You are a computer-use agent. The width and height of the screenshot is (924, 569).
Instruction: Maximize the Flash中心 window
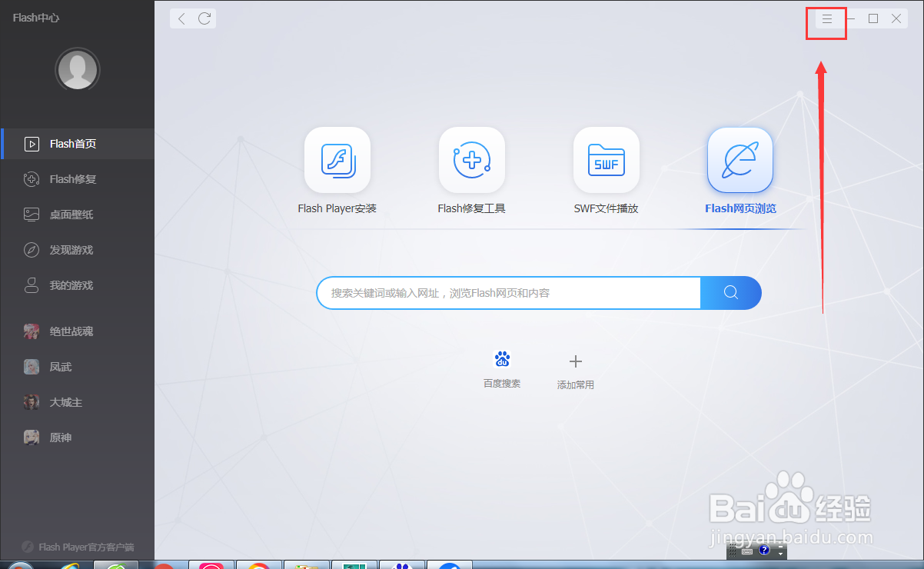pyautogui.click(x=873, y=18)
